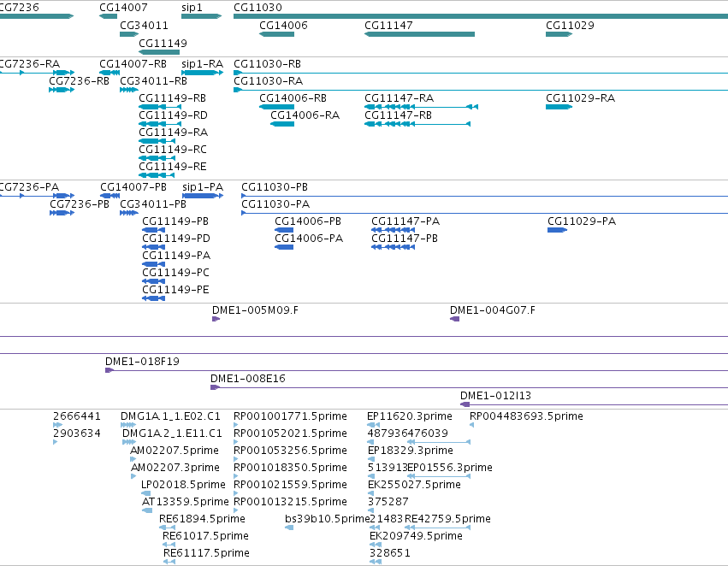Select the CG11147 gene bar

tap(420, 34)
